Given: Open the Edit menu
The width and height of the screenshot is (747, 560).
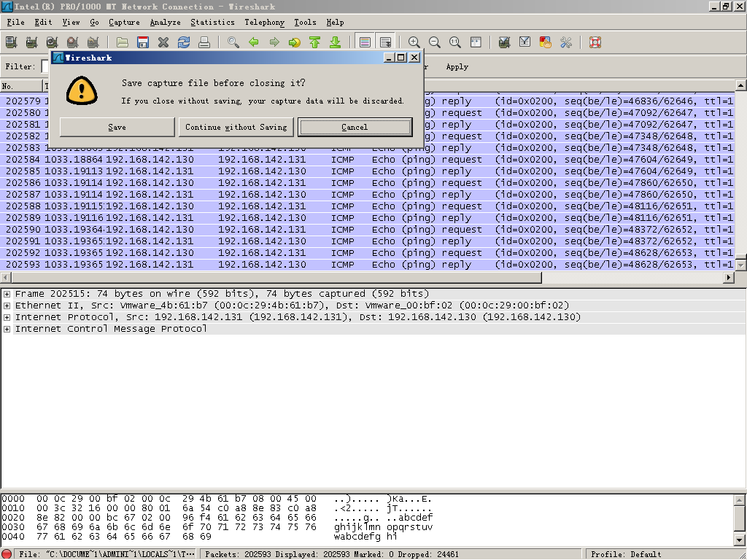Looking at the screenshot, I should [x=43, y=23].
